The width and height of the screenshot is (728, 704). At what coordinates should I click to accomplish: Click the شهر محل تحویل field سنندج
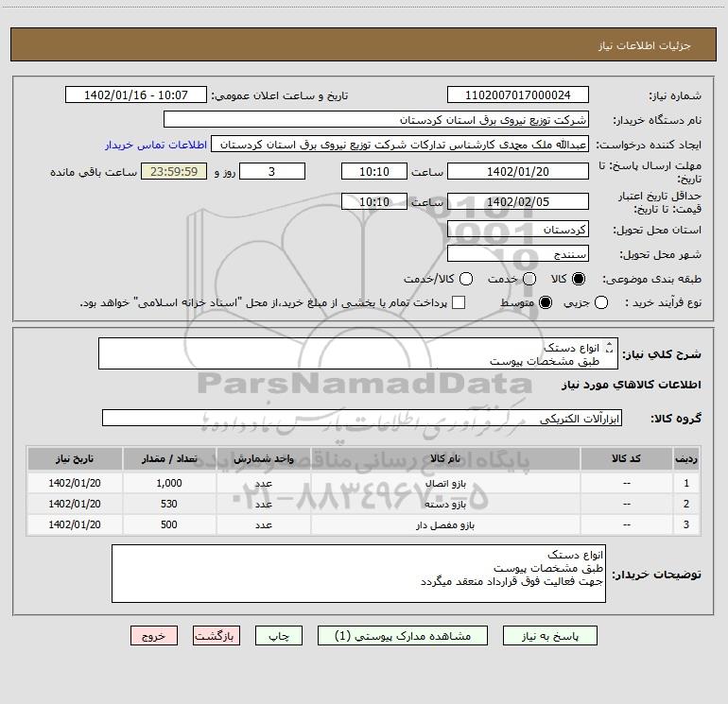[x=518, y=254]
